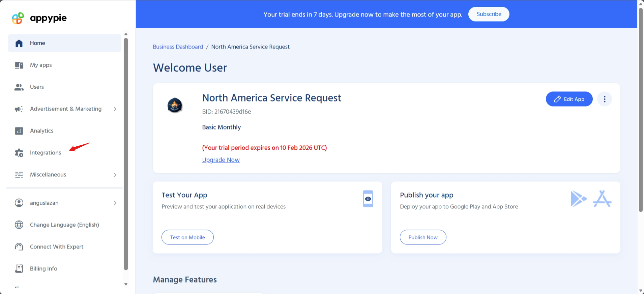Open the three-dot app options menu
The width and height of the screenshot is (644, 294).
click(605, 99)
